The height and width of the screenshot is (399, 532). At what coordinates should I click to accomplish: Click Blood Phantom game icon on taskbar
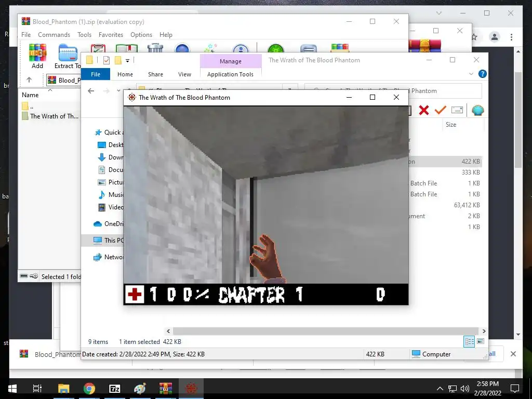click(191, 389)
